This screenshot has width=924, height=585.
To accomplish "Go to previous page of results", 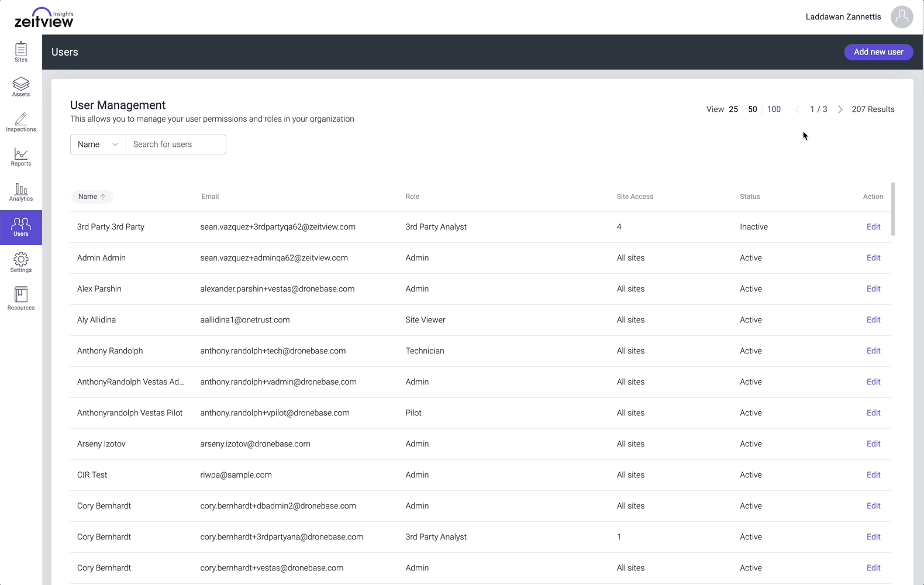I will click(x=797, y=109).
